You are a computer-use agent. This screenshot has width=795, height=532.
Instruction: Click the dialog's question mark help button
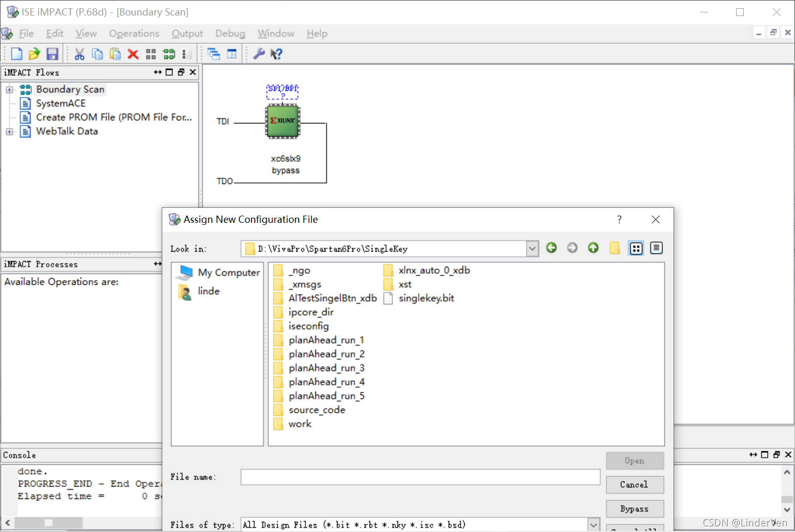pos(619,219)
